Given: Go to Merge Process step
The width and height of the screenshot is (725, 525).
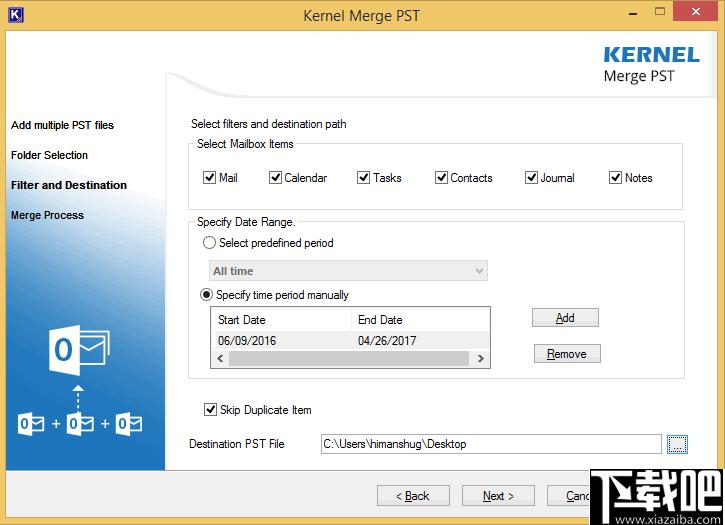Looking at the screenshot, I should point(48,215).
